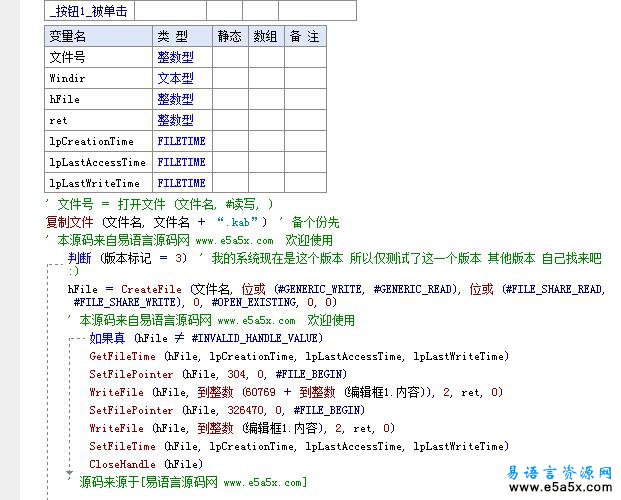Click the commented line 文件号 = 打开文件
Viewport: 621px width, 500px height.
(160, 204)
